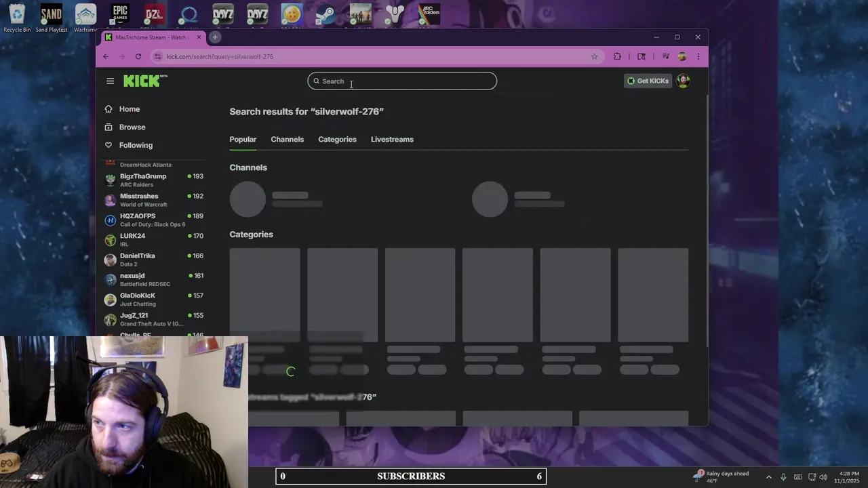Click the BigzThaGrump avatar icon
Image resolution: width=868 pixels, height=488 pixels.
click(110, 180)
